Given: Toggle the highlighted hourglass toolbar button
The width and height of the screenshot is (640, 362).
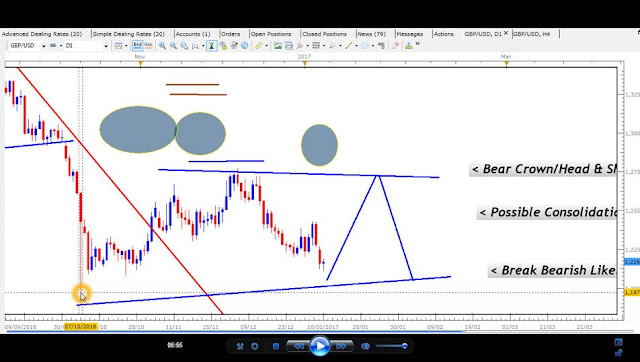Looking at the screenshot, I should click(211, 46).
